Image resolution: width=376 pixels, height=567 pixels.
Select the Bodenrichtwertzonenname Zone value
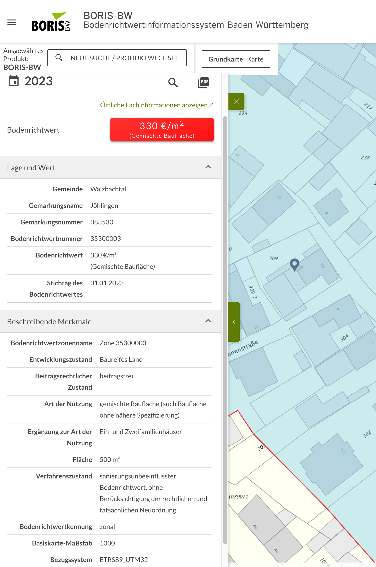[x=123, y=342]
